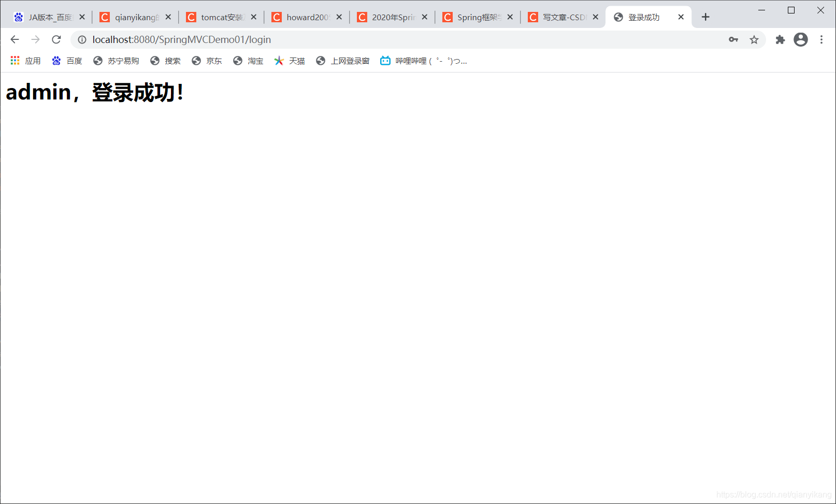Close the qianyikang tab
836x504 pixels.
168,17
